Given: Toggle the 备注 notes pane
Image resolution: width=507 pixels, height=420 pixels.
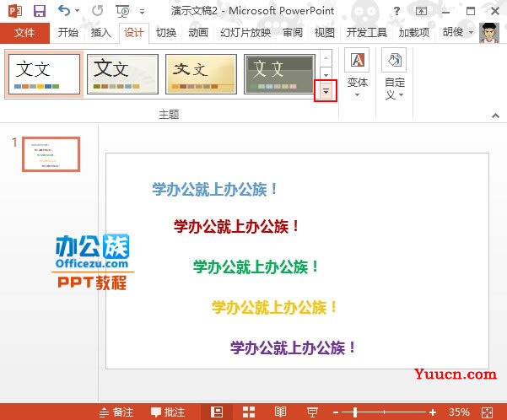Looking at the screenshot, I should point(116,412).
